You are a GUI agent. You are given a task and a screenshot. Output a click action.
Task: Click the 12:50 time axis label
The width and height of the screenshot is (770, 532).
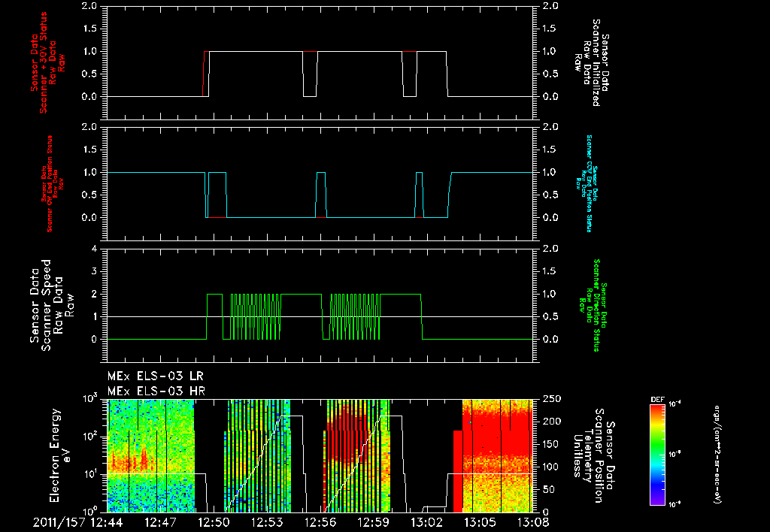(x=214, y=523)
